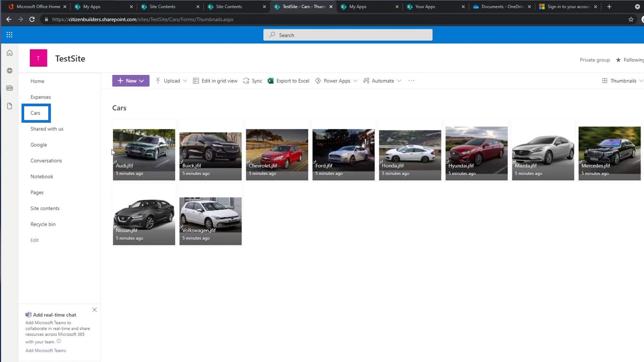Open Notebook in site navigation

pos(42,177)
